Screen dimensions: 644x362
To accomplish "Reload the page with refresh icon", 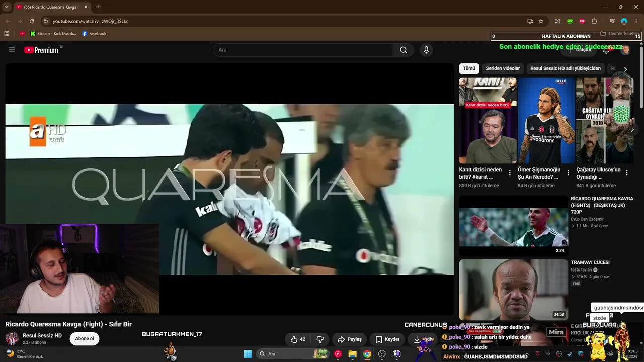I will pos(32,21).
